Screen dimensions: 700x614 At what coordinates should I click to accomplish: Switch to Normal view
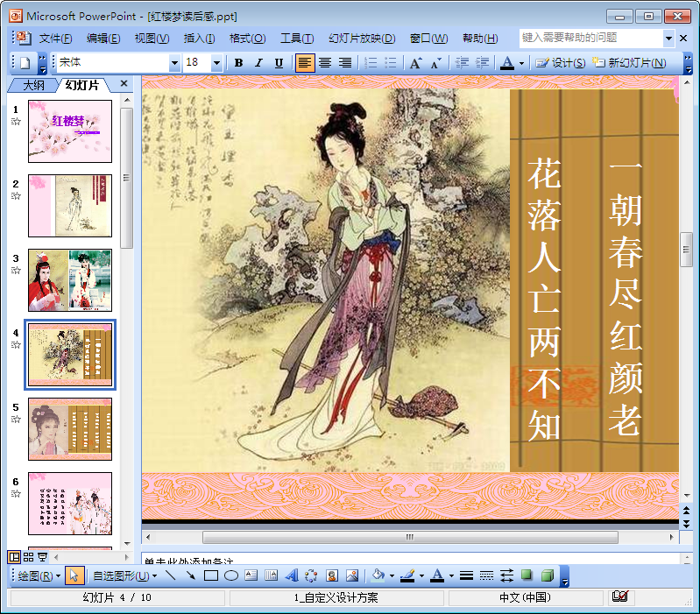tap(14, 557)
